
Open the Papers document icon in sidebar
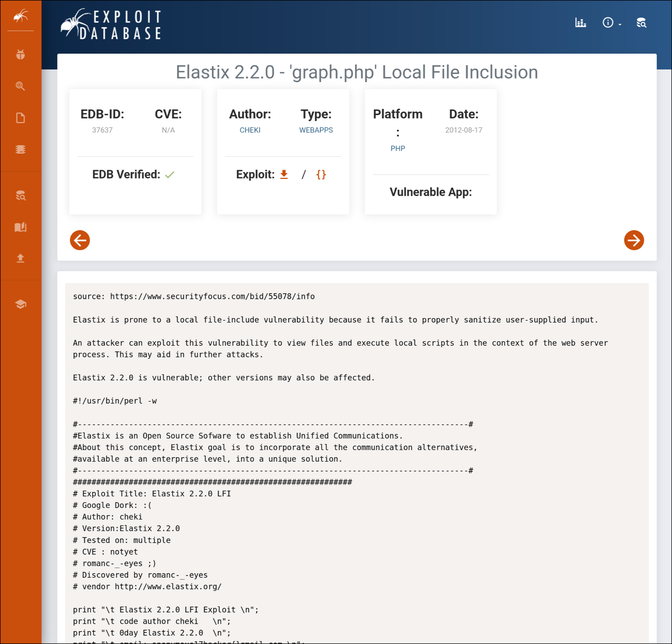21,118
